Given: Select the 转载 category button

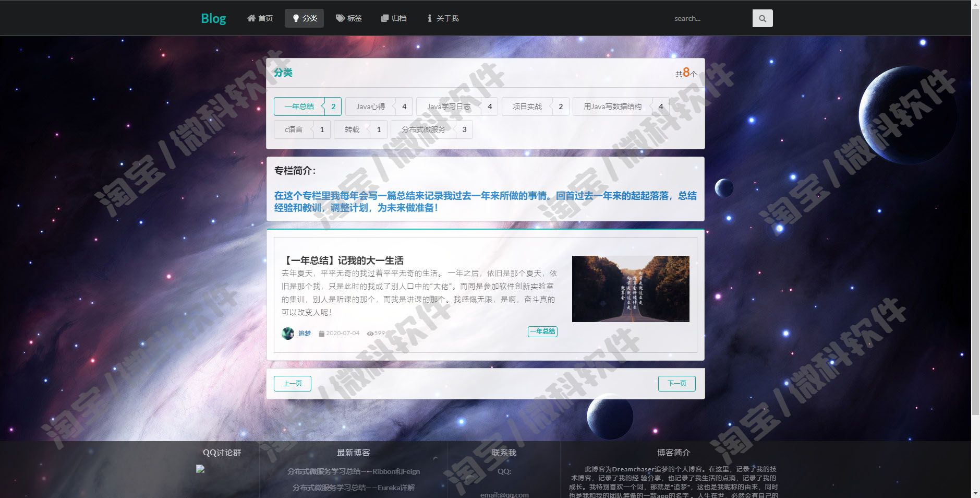Looking at the screenshot, I should tap(352, 129).
